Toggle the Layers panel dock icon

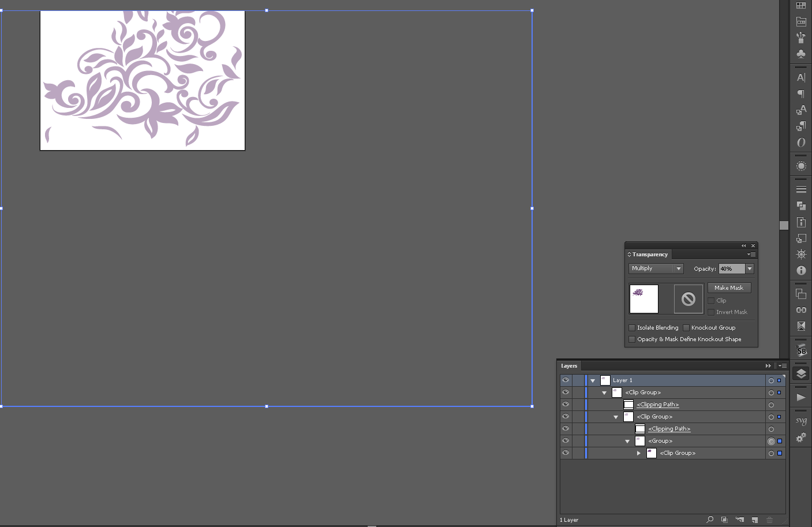point(801,373)
